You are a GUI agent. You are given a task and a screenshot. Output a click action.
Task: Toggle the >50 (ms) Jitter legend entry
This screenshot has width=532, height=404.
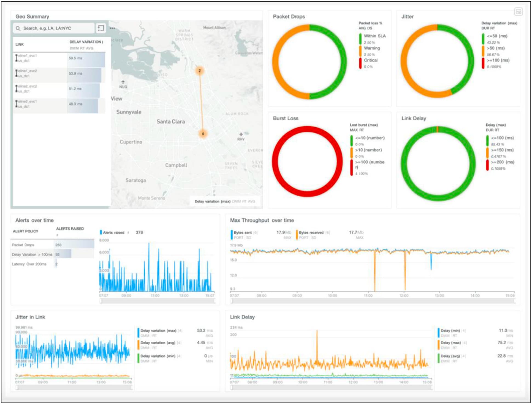[x=496, y=48]
